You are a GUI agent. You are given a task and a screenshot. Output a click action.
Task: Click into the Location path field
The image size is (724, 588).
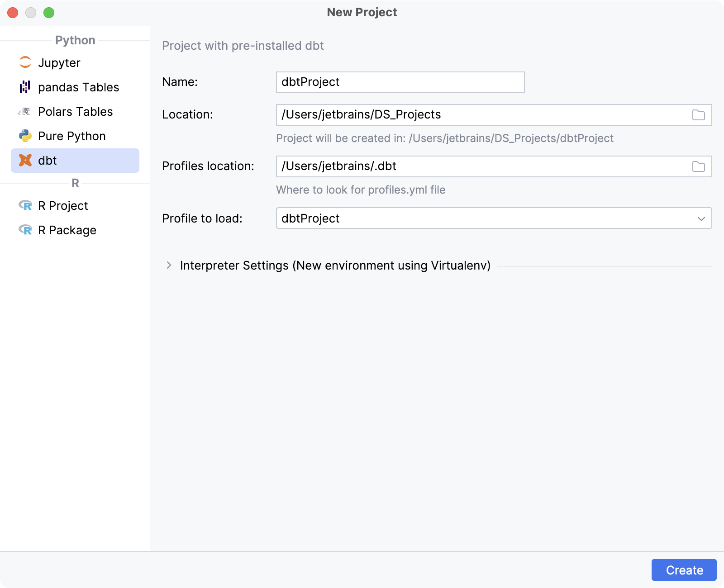pos(480,115)
